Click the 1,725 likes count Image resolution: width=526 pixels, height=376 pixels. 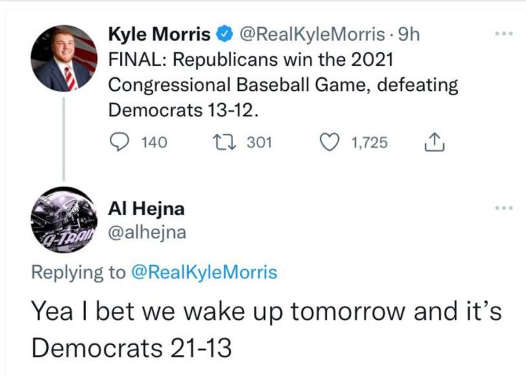tap(369, 143)
